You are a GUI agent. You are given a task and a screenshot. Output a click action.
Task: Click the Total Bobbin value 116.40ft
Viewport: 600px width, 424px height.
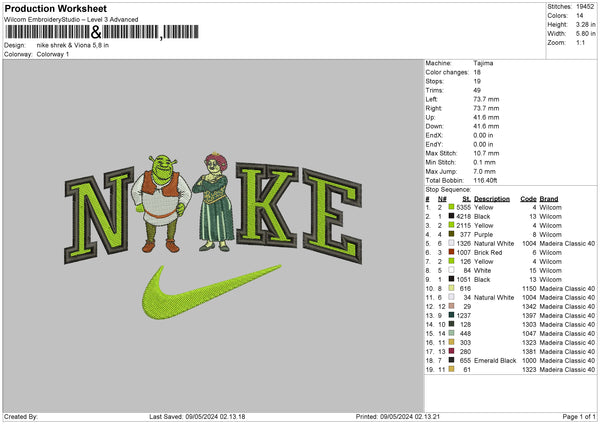(x=485, y=180)
